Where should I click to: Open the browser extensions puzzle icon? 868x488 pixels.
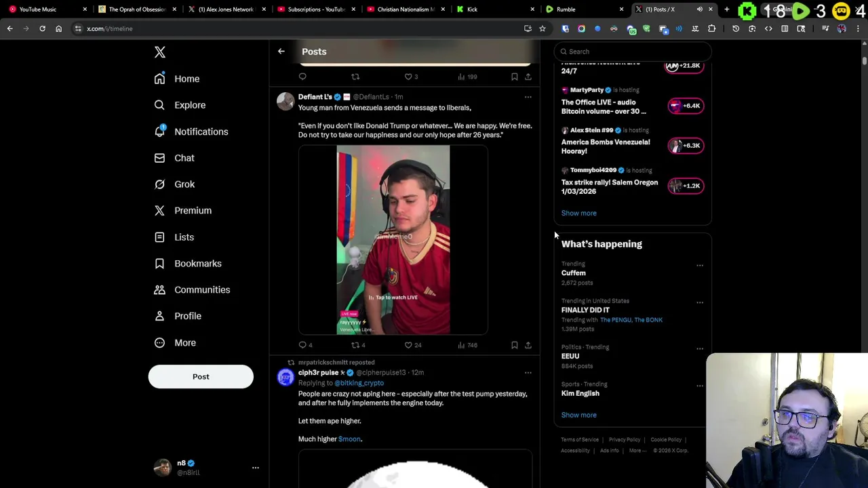click(711, 28)
